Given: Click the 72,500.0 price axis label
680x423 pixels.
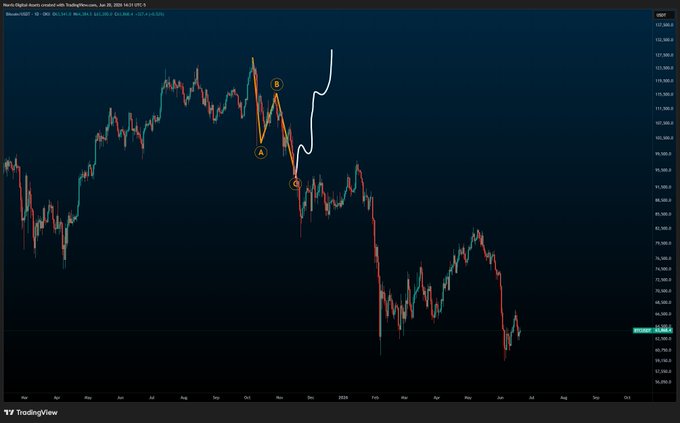Looking at the screenshot, I should pos(665,280).
